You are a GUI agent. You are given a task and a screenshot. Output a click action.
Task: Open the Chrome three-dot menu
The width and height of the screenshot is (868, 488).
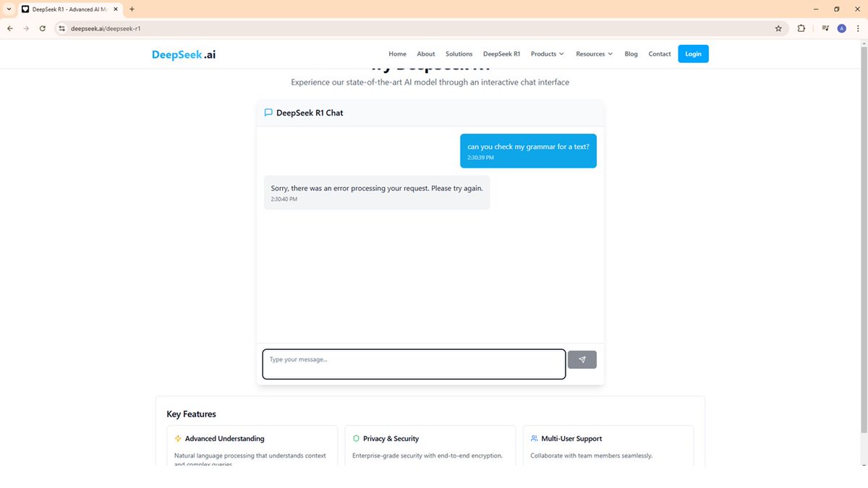(x=857, y=28)
